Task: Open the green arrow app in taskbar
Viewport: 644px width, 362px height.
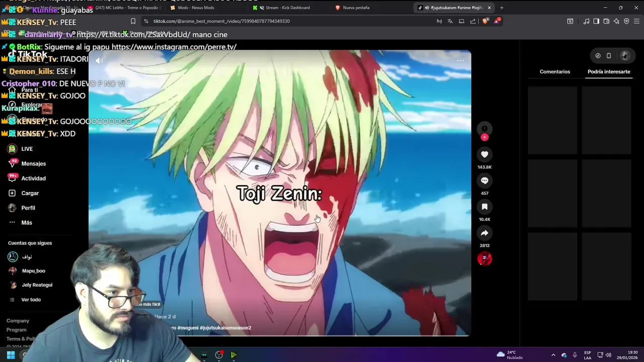Action: tap(234, 355)
